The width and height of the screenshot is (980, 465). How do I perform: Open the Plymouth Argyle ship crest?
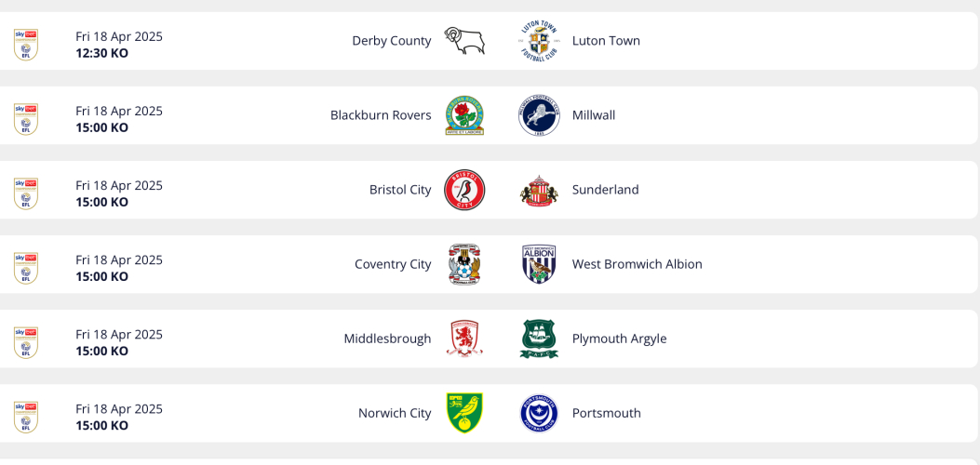[x=539, y=339]
